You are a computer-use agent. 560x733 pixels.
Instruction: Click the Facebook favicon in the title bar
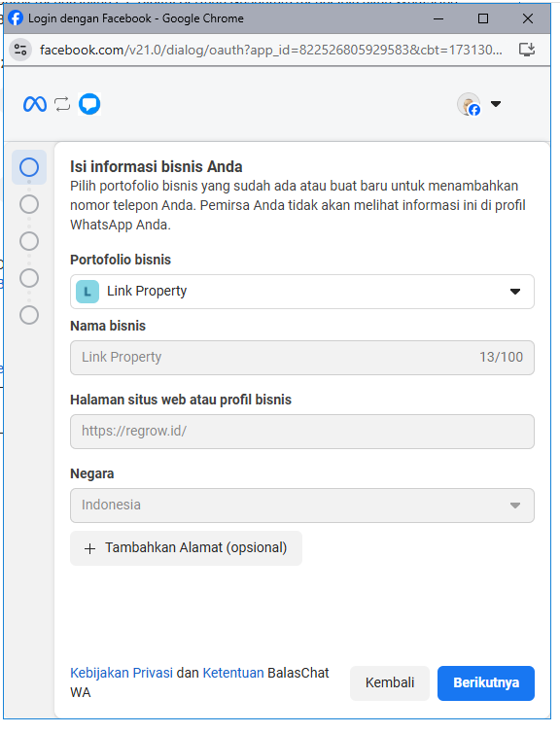16,18
